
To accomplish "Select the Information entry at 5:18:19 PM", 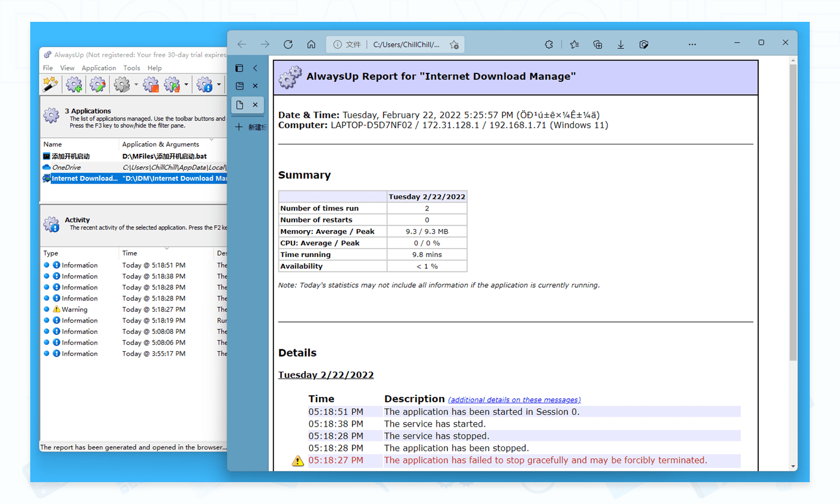I will (134, 321).
